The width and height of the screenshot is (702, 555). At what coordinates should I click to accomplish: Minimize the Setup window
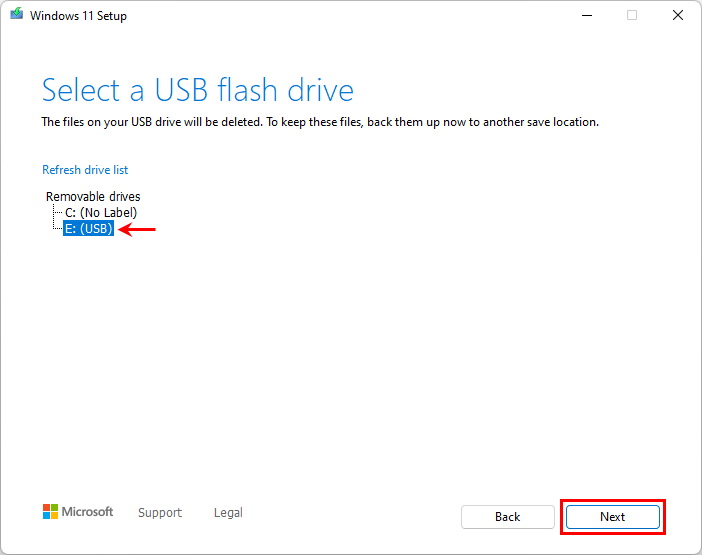tap(585, 16)
